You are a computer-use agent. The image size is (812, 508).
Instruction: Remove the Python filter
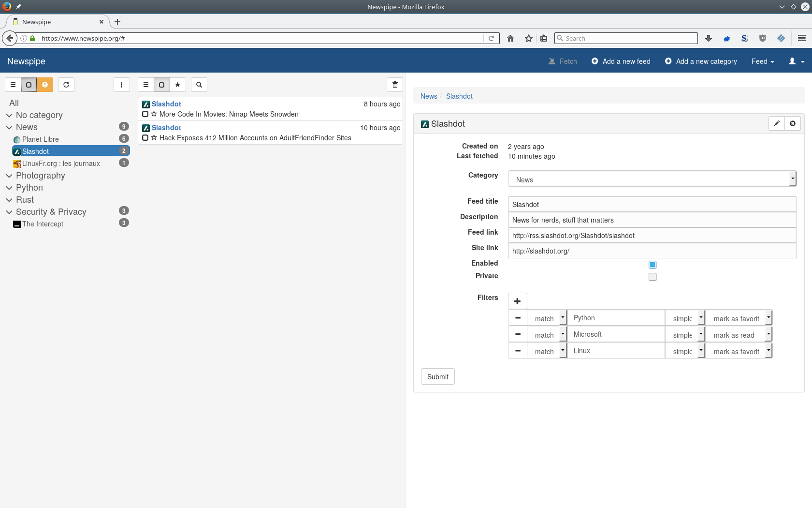[518, 318]
